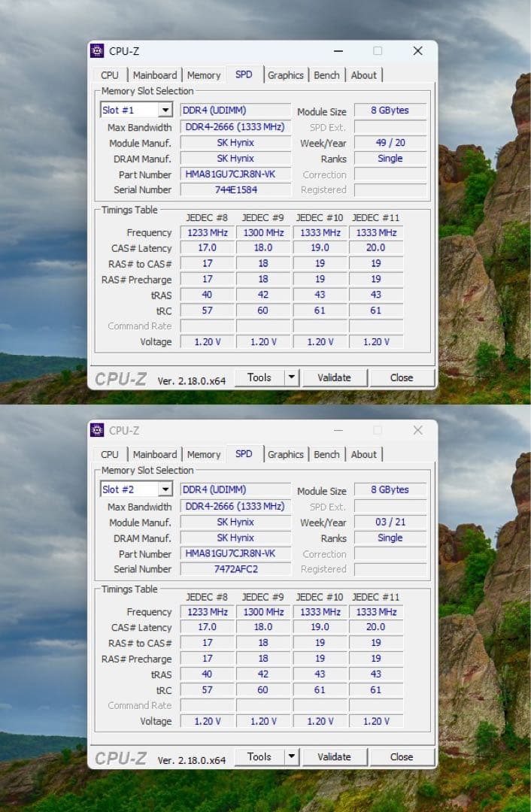Screen dimensions: 531x812
Task: Minimize the Slot #1 CPU-Z window
Action: [338, 51]
